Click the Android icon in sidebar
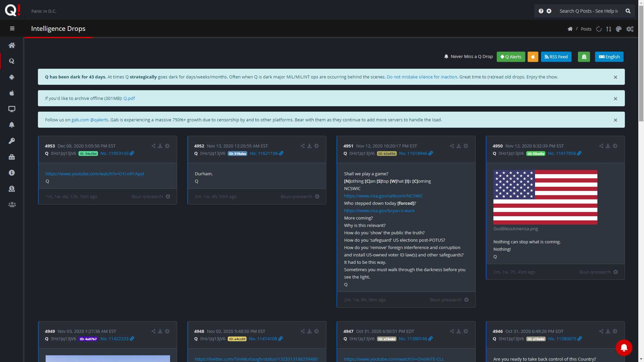 tap(12, 77)
